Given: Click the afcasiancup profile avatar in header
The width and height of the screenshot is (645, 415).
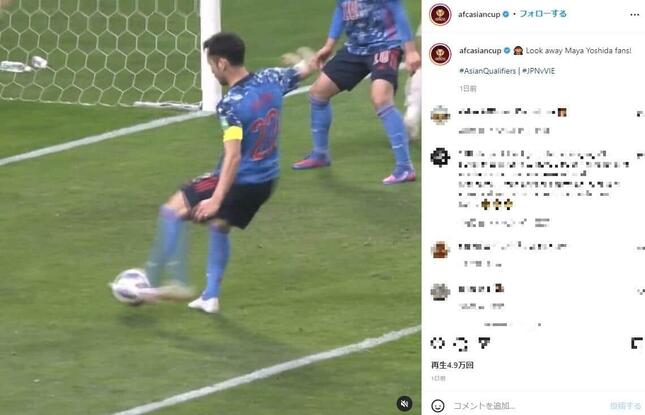Looking at the screenshot, I should (440, 14).
